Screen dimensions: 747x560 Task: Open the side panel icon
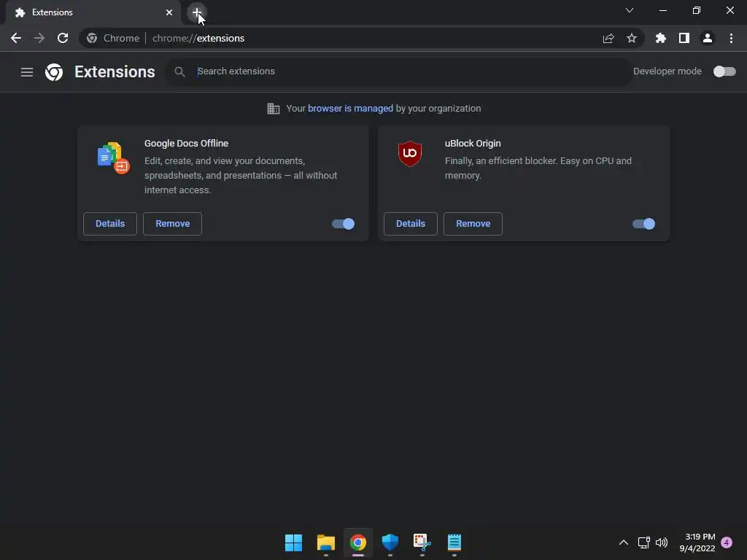pyautogui.click(x=684, y=38)
